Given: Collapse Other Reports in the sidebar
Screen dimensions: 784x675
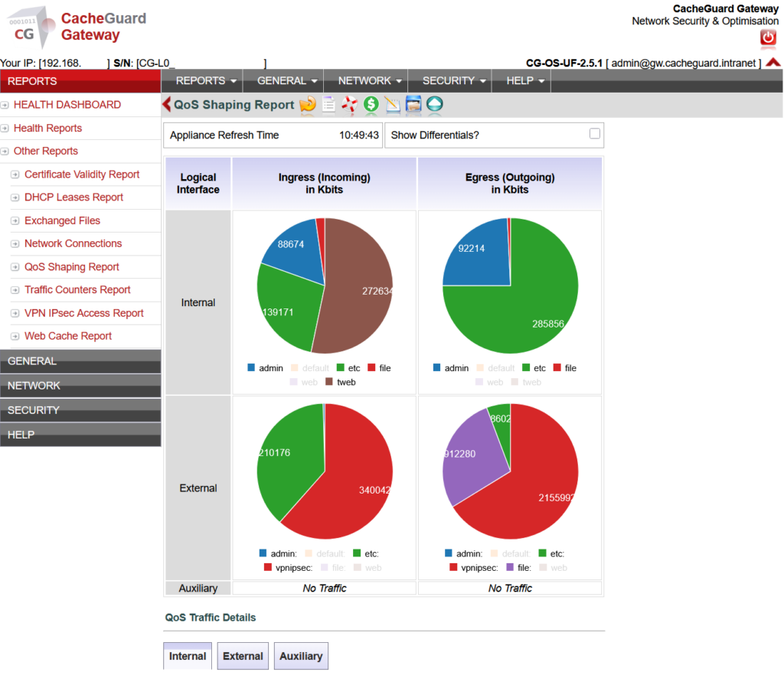Looking at the screenshot, I should 45,151.
